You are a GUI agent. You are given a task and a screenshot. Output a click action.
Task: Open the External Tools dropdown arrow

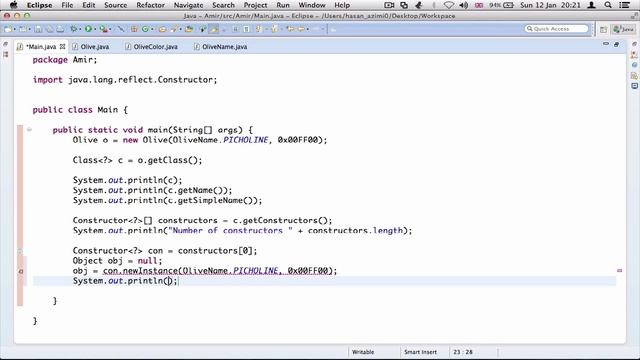(x=110, y=29)
